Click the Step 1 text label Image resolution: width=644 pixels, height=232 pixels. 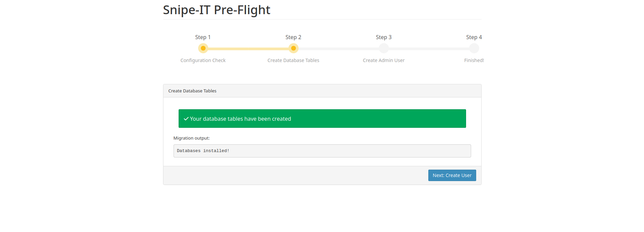click(203, 37)
